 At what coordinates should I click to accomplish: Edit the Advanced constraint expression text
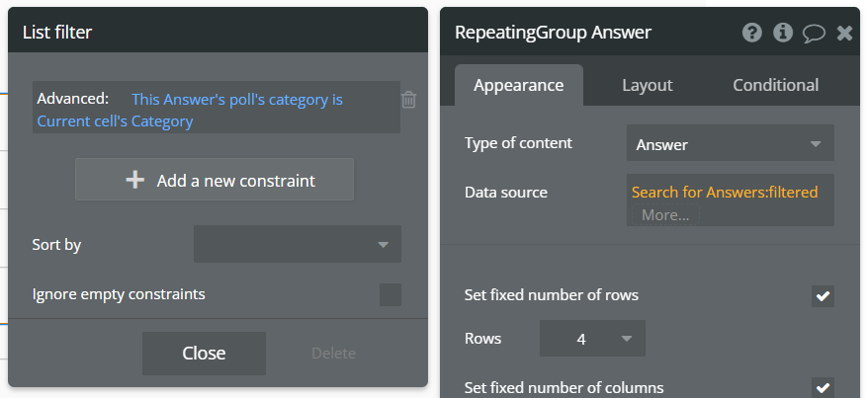[x=237, y=100]
